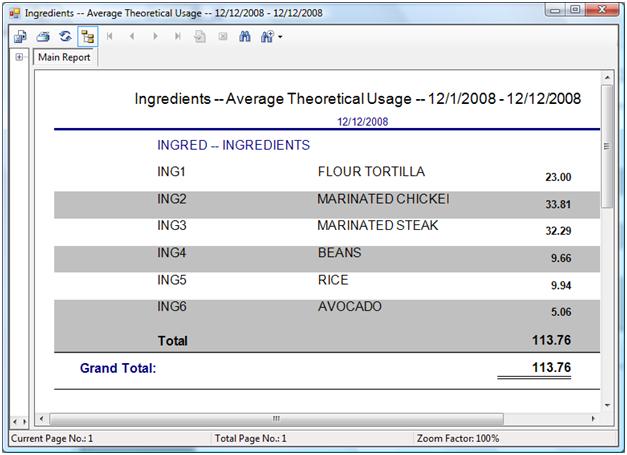Click the horizontal scrollbar thumb
This screenshot has width=627, height=455.
[276, 419]
